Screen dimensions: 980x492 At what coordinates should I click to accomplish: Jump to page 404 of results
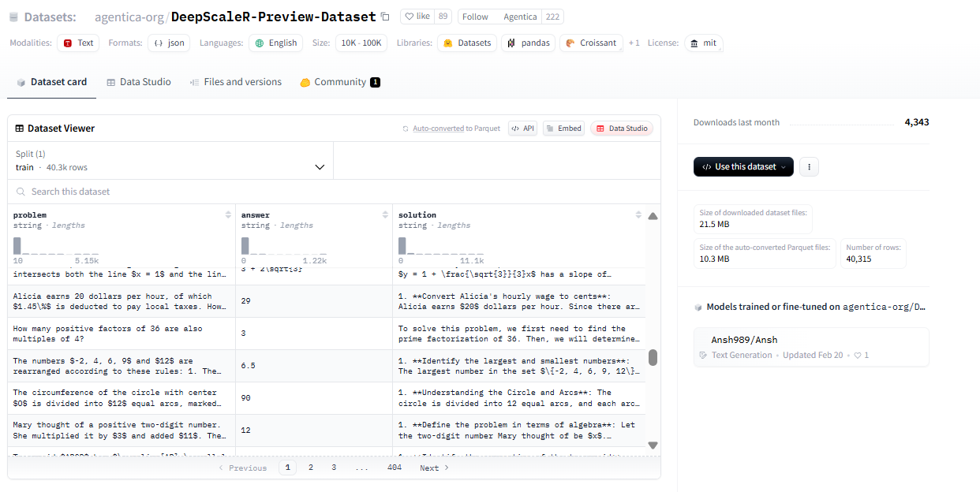(x=395, y=468)
